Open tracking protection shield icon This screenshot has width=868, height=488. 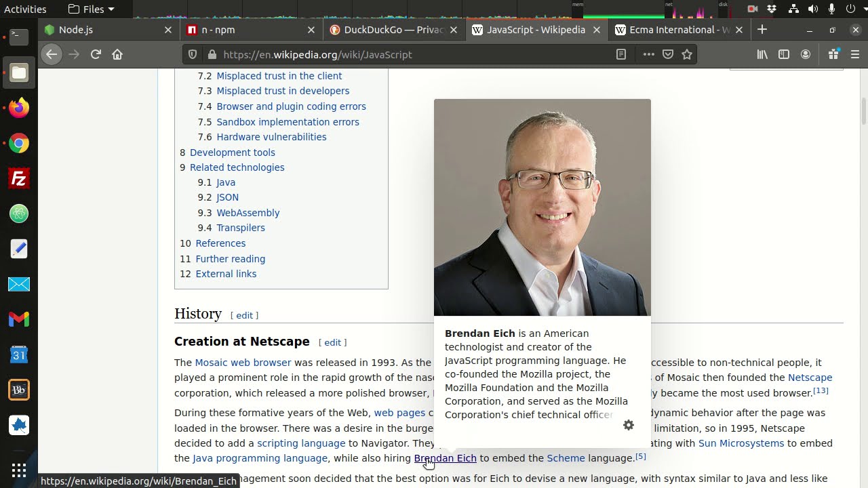pos(193,55)
